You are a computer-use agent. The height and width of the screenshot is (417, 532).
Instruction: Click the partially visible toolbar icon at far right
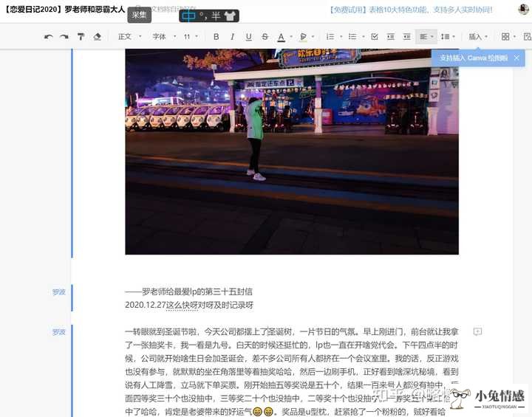tap(528, 37)
